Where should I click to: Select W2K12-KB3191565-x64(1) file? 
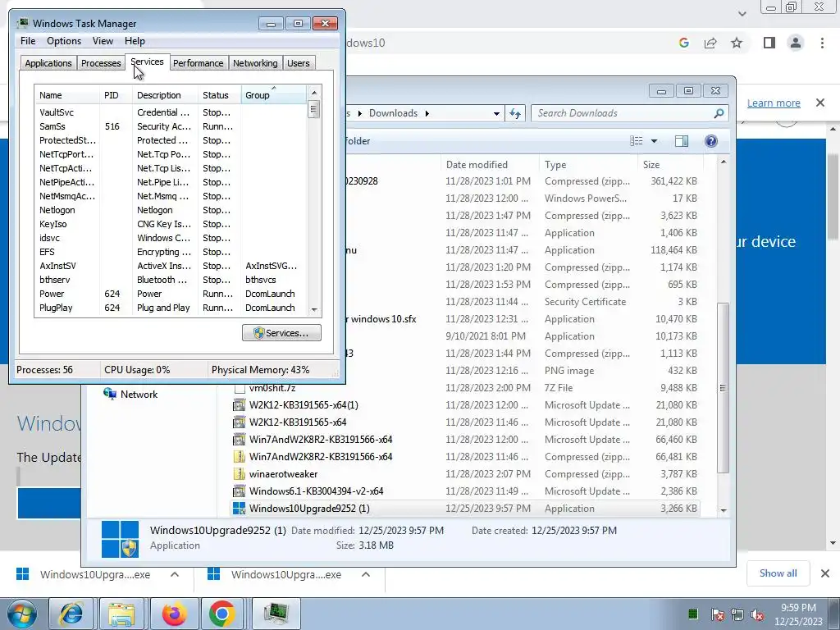465,405
